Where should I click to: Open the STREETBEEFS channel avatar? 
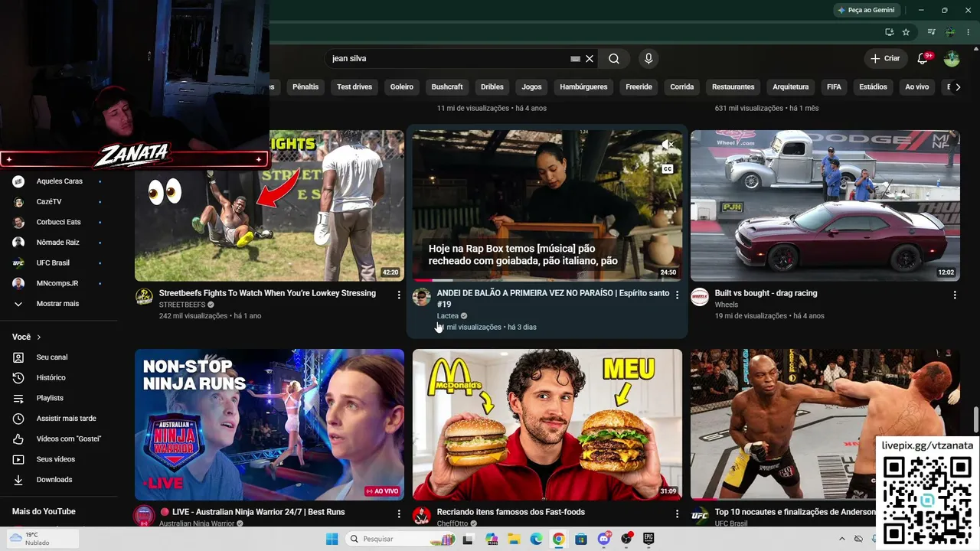point(144,297)
